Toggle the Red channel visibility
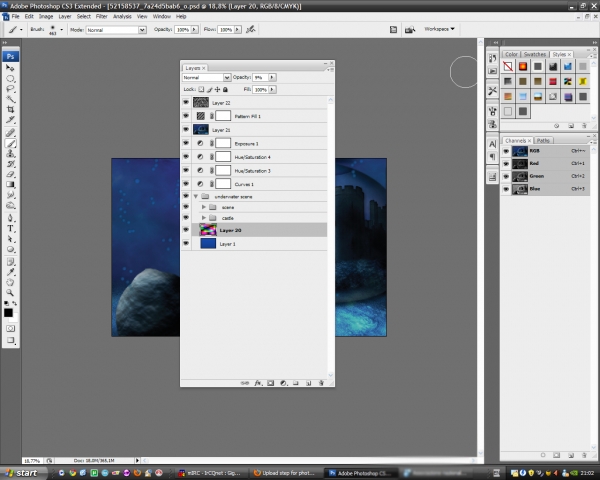This screenshot has height=480, width=600. coord(506,163)
